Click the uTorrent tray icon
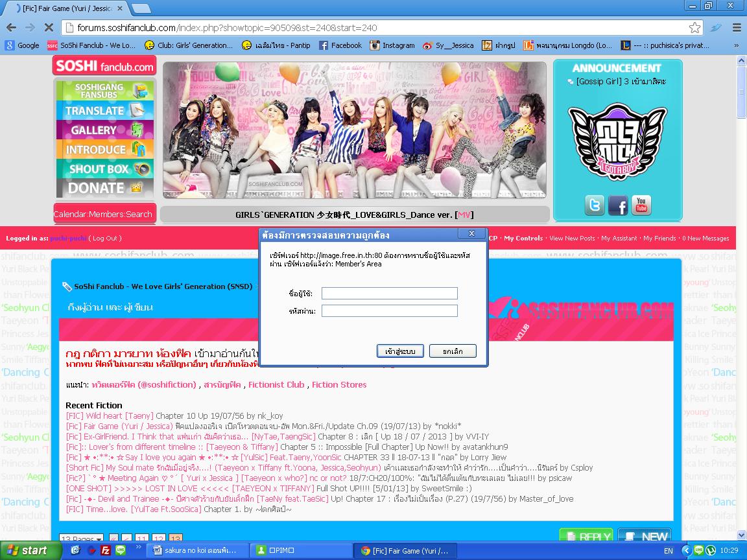Viewport: 747px width, 560px height. point(710,550)
